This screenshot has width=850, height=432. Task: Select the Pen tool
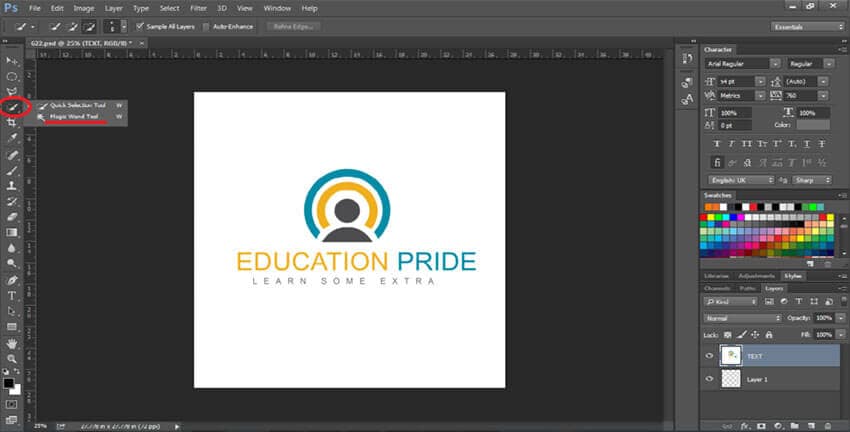click(x=11, y=280)
